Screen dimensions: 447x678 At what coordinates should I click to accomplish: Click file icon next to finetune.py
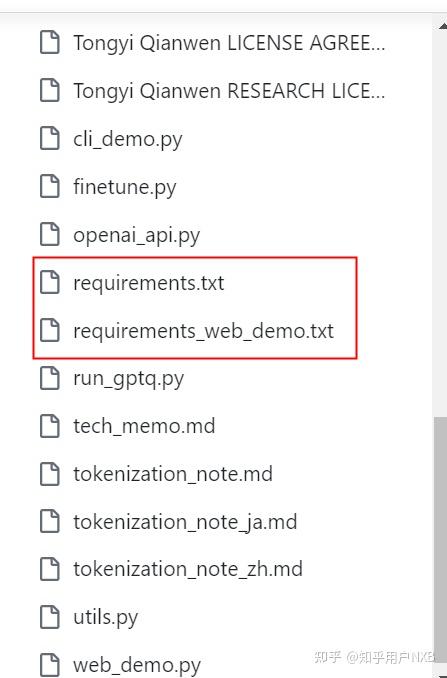pos(50,186)
